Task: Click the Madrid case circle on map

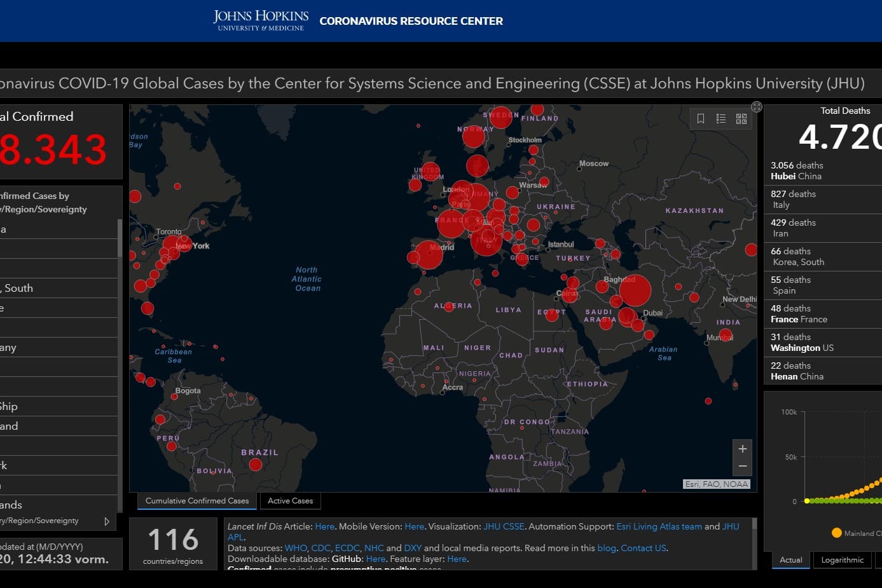Action: 429,255
